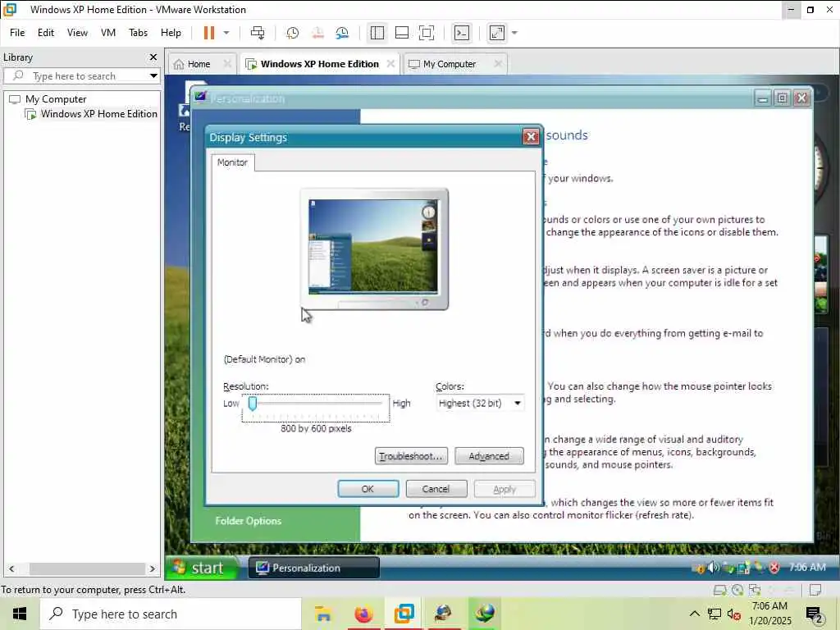Screen dimensions: 840x630
Task: Toggle the thumbnail bar view icon
Action: (402, 33)
